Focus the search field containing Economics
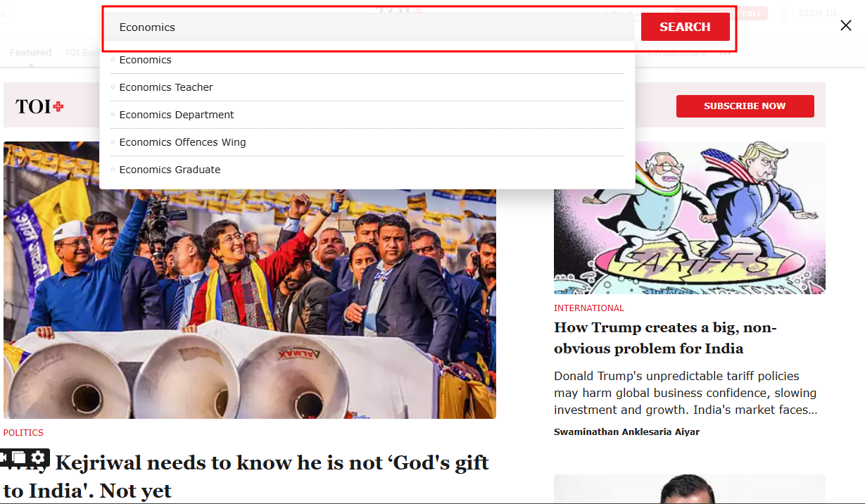The image size is (865, 504). [370, 27]
